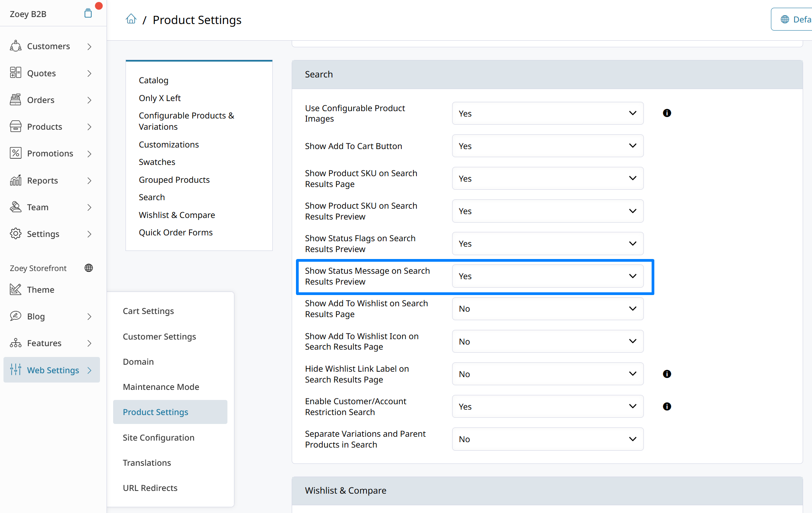Click the Orders register icon
This screenshot has height=513, width=812.
(x=15, y=100)
